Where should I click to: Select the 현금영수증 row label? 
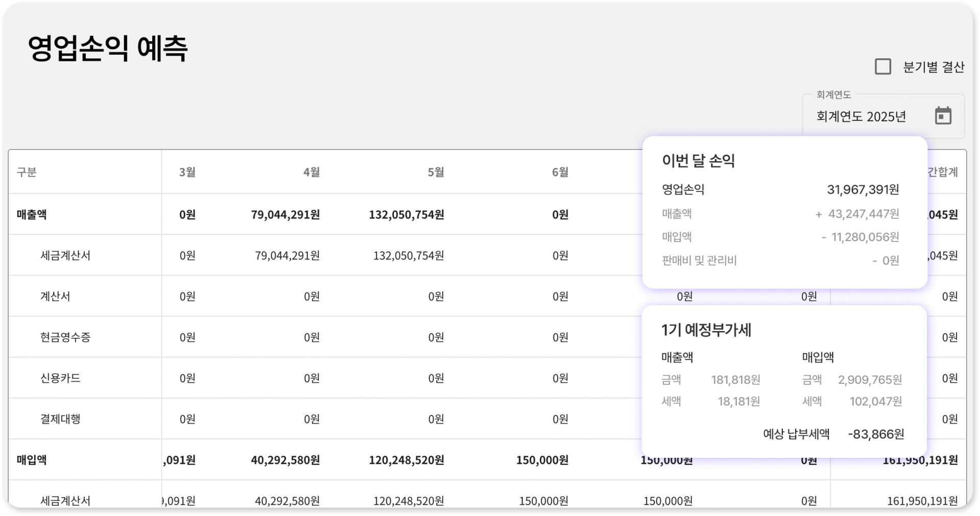pyautogui.click(x=65, y=337)
